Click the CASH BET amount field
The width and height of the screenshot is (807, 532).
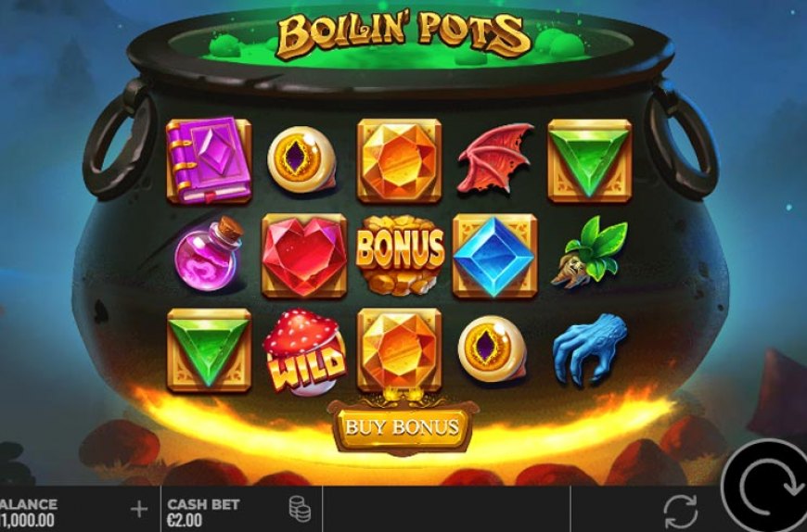(x=203, y=513)
